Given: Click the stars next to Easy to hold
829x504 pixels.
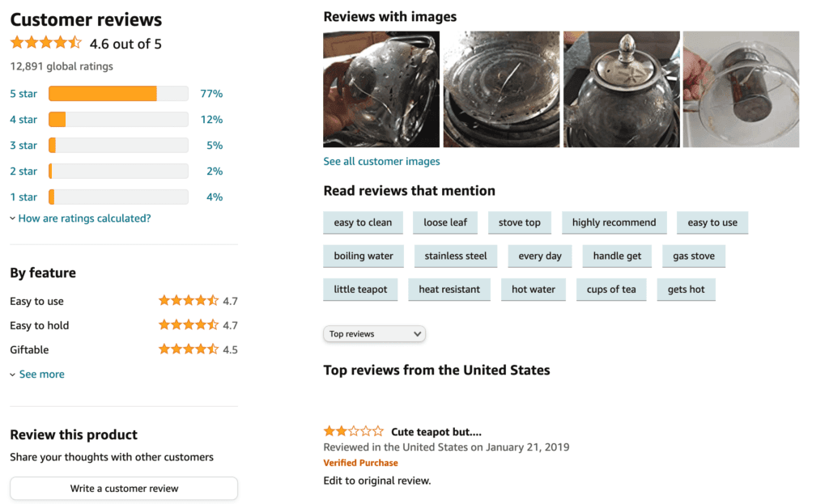Looking at the screenshot, I should (x=185, y=325).
